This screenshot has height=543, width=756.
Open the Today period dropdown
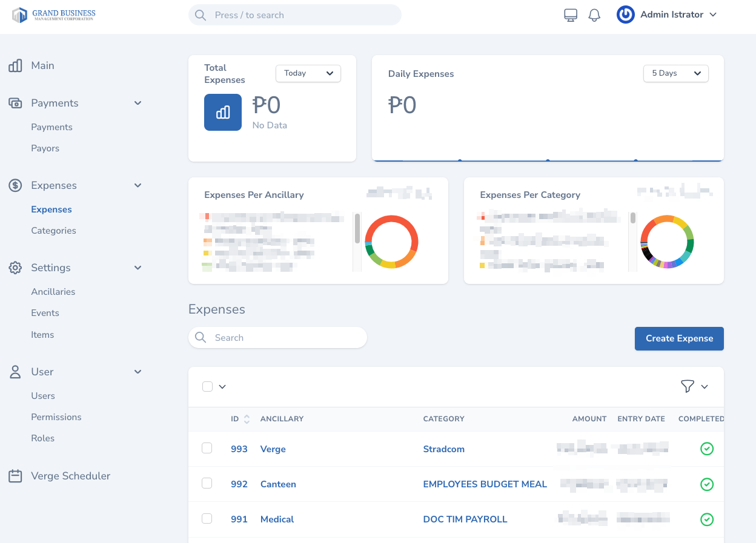(x=308, y=73)
